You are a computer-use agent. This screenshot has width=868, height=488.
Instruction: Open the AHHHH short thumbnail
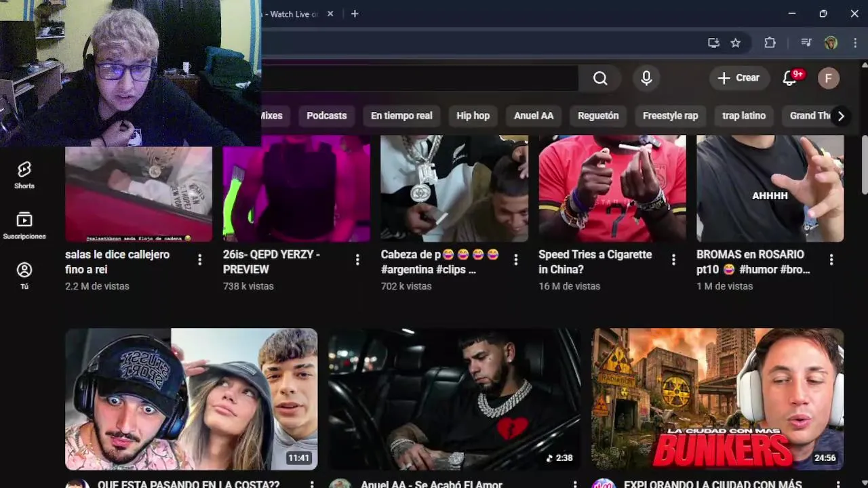(770, 188)
